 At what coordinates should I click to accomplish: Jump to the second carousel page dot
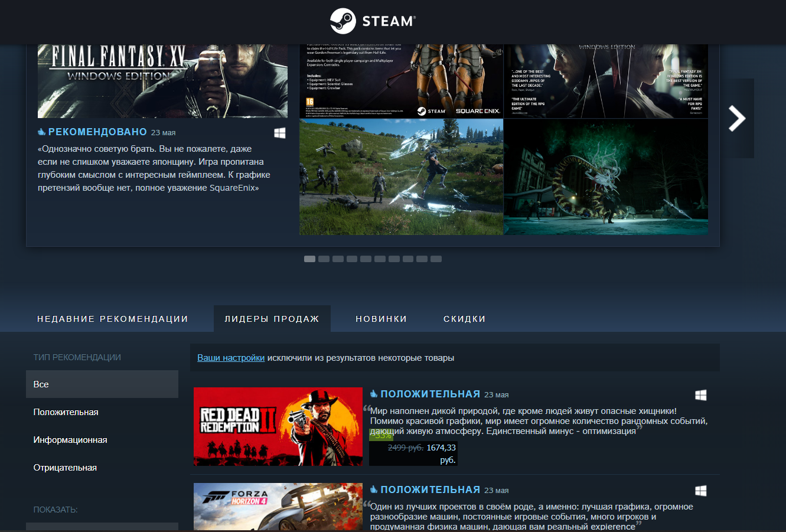[324, 259]
